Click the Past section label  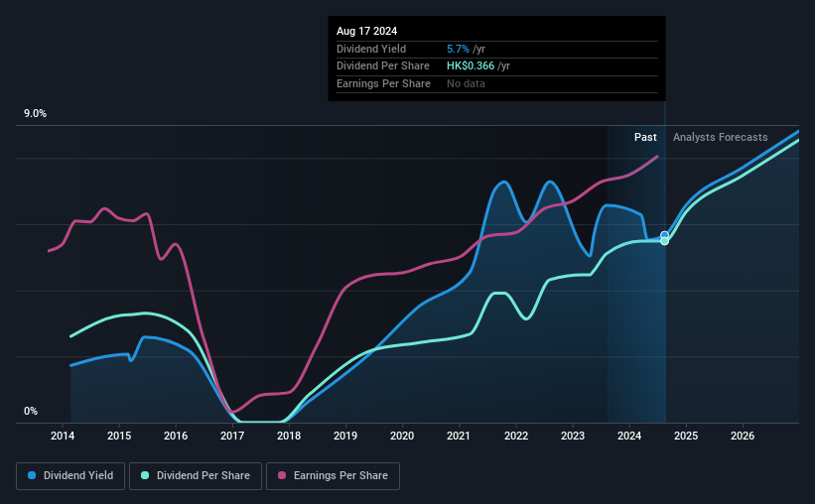[x=645, y=137]
